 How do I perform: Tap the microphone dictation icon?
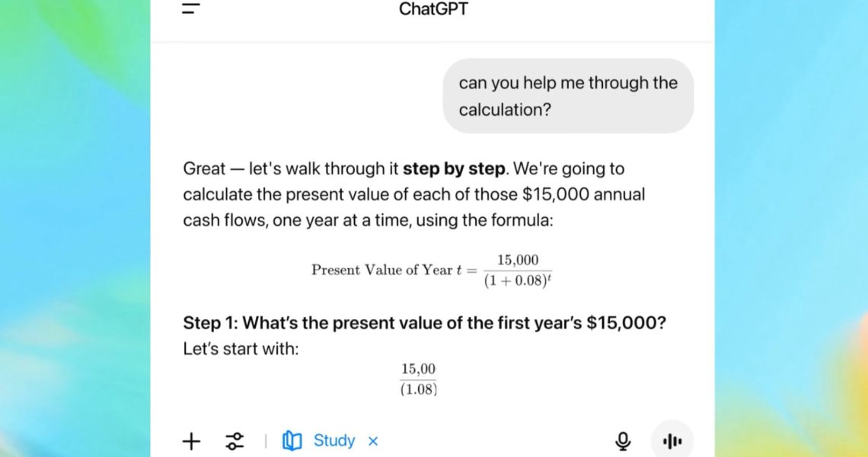coord(624,441)
